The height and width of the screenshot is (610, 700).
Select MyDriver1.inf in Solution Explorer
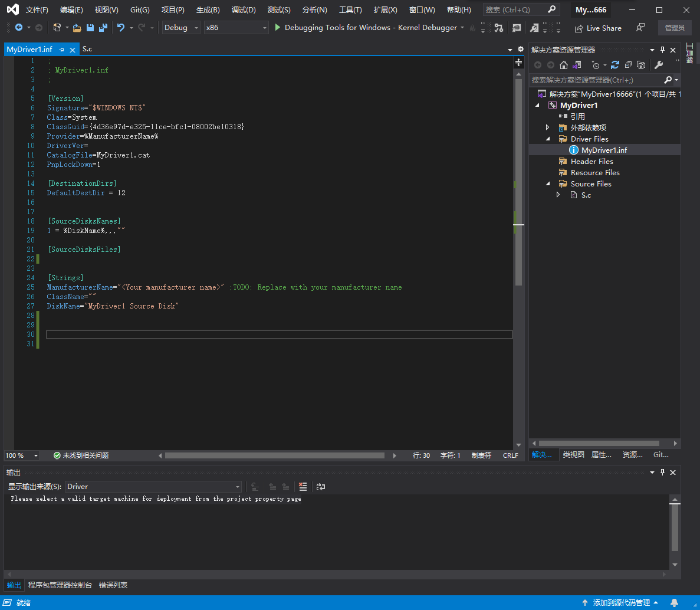[604, 150]
